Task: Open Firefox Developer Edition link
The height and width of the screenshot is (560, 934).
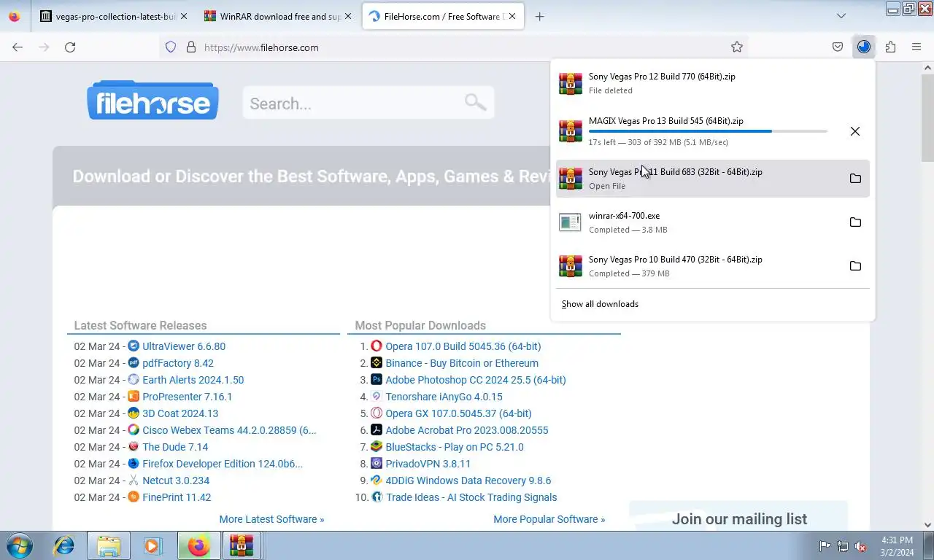Action: click(x=223, y=464)
